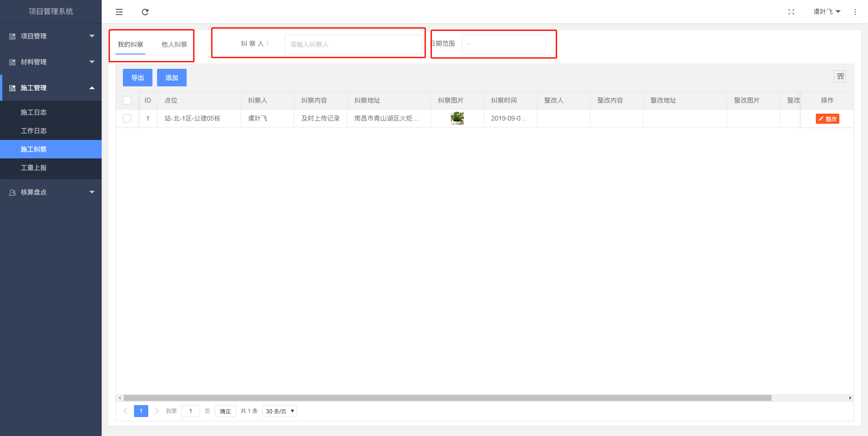
Task: Click the orange 整改 button
Action: pos(827,119)
